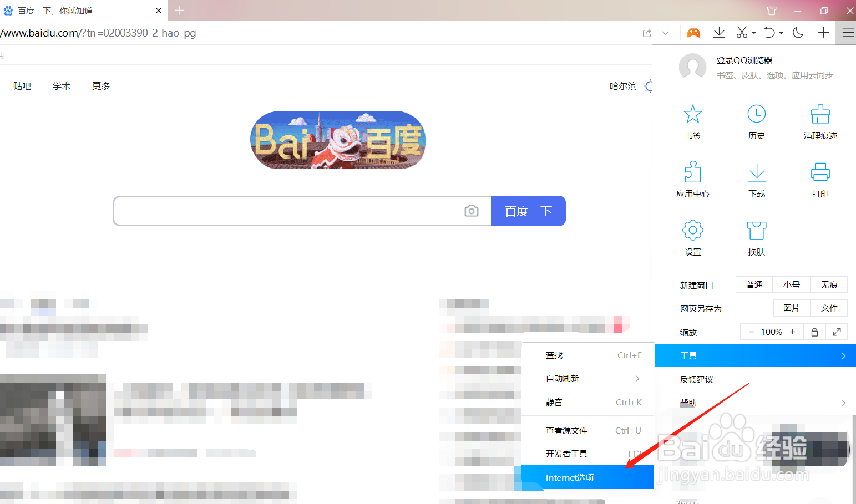
Task: Save webpage as 文件
Action: [829, 308]
